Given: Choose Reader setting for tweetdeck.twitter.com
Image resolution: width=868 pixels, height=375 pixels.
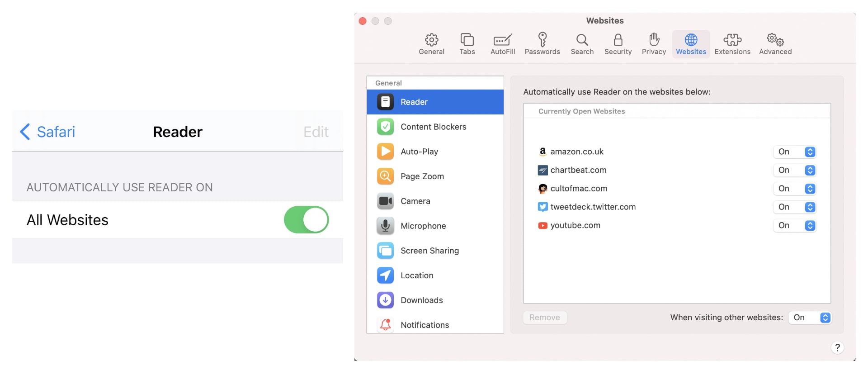Looking at the screenshot, I should pos(795,207).
